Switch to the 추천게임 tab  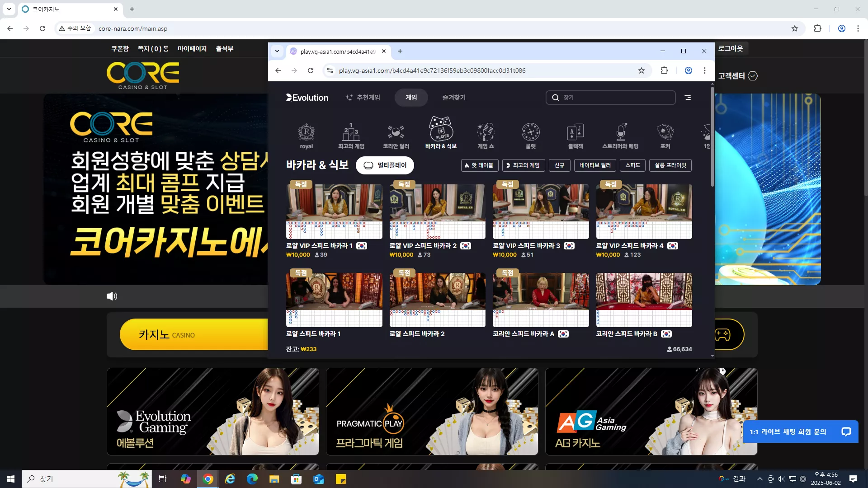363,98
